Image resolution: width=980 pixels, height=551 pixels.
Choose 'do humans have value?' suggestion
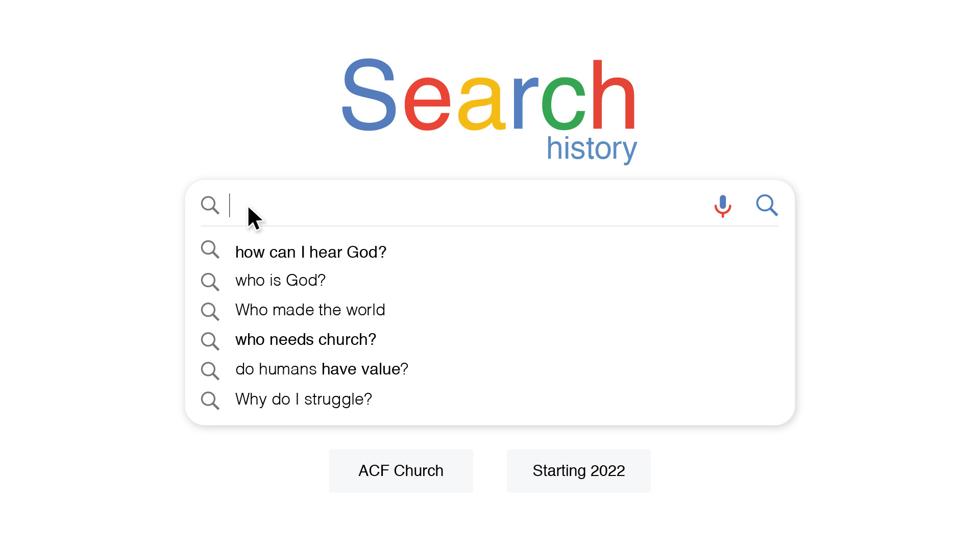[322, 369]
